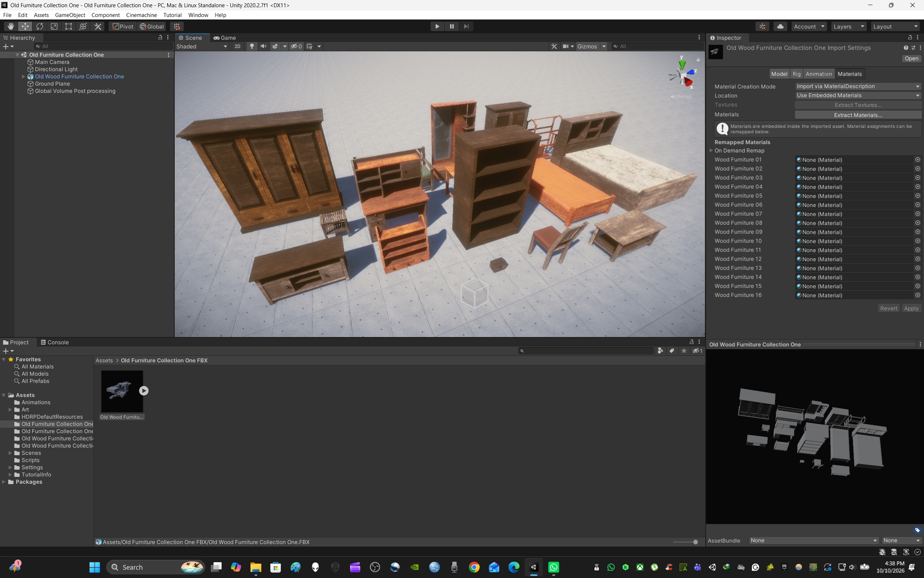Image resolution: width=924 pixels, height=578 pixels.
Task: Select the Rect Transform tool
Action: click(x=69, y=26)
